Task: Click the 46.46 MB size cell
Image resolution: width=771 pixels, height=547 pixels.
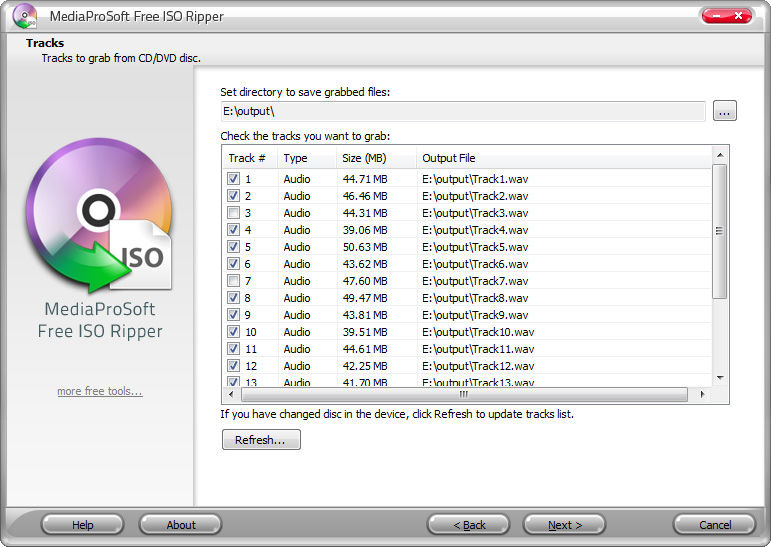Action: coord(365,196)
